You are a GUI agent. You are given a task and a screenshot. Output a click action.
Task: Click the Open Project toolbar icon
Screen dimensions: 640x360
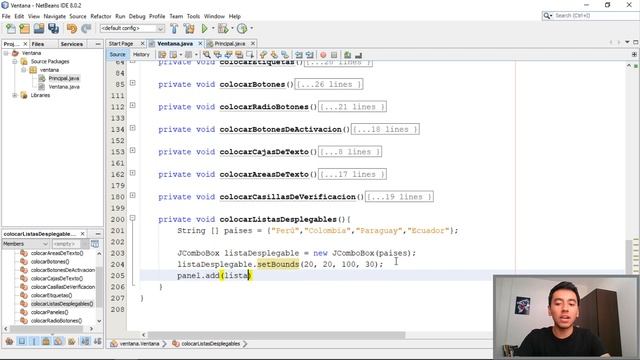(39, 28)
